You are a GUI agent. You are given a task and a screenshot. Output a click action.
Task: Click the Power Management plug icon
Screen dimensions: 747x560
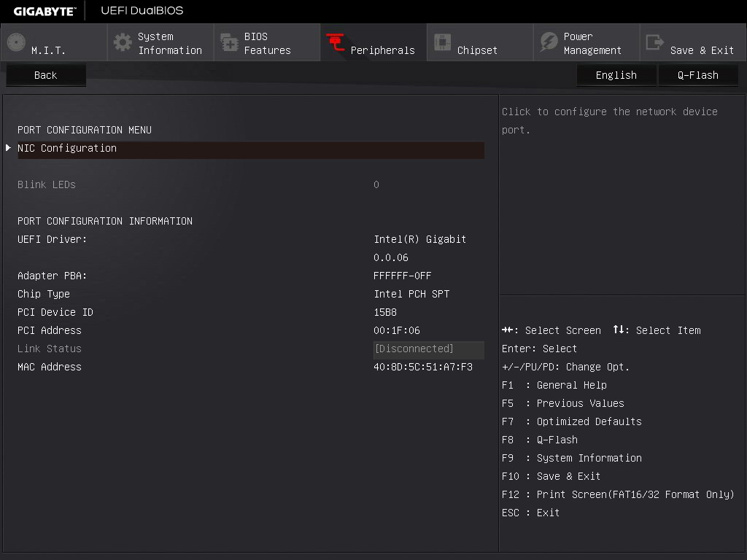549,43
